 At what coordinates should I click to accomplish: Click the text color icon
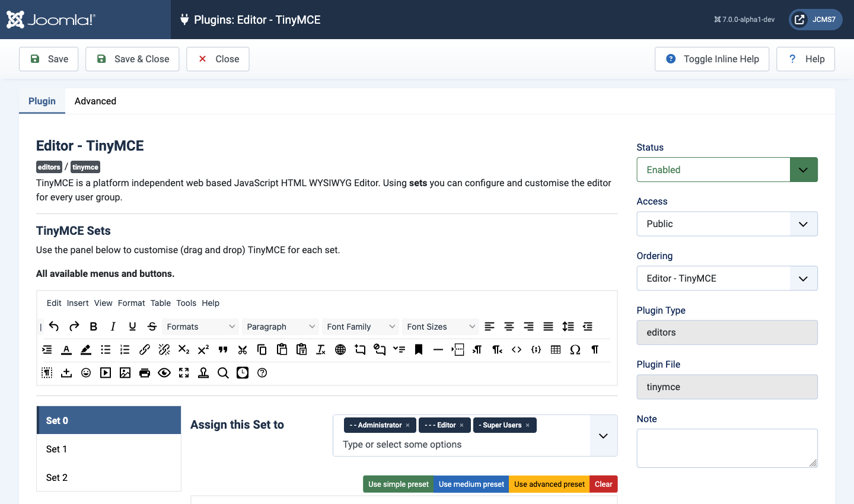(66, 349)
